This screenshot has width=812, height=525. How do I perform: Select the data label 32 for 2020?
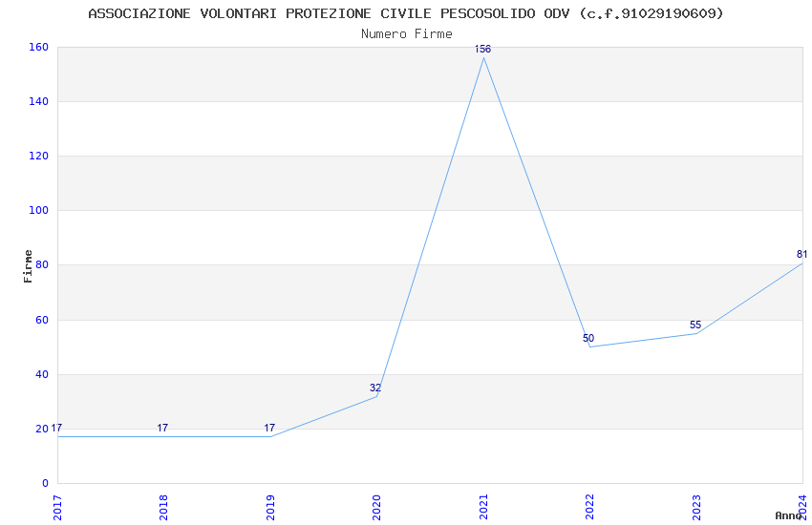click(x=375, y=388)
